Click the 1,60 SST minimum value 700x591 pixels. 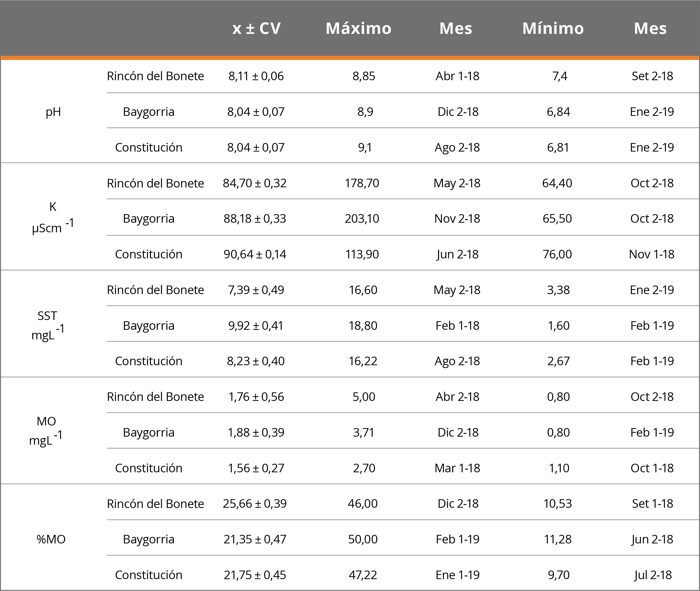[x=558, y=325]
